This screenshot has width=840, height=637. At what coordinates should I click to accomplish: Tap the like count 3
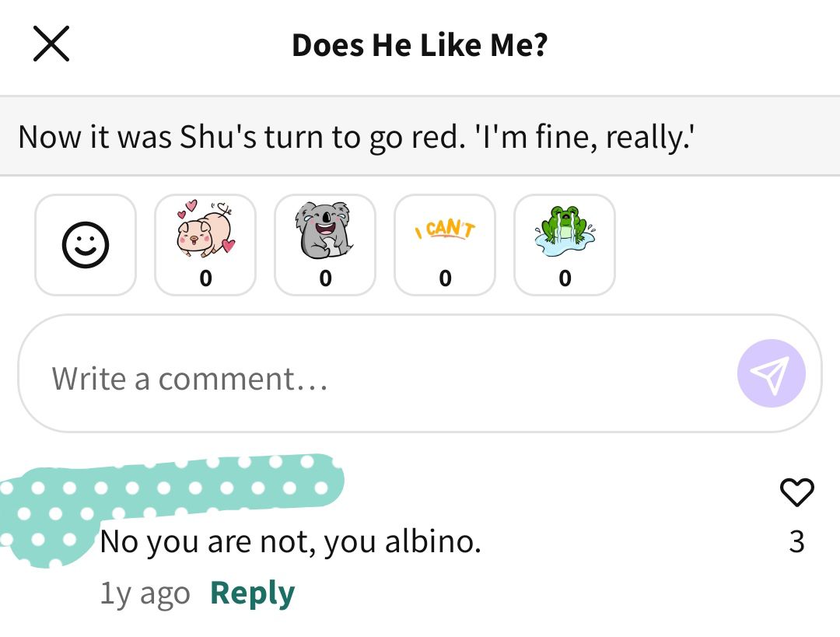tap(796, 541)
